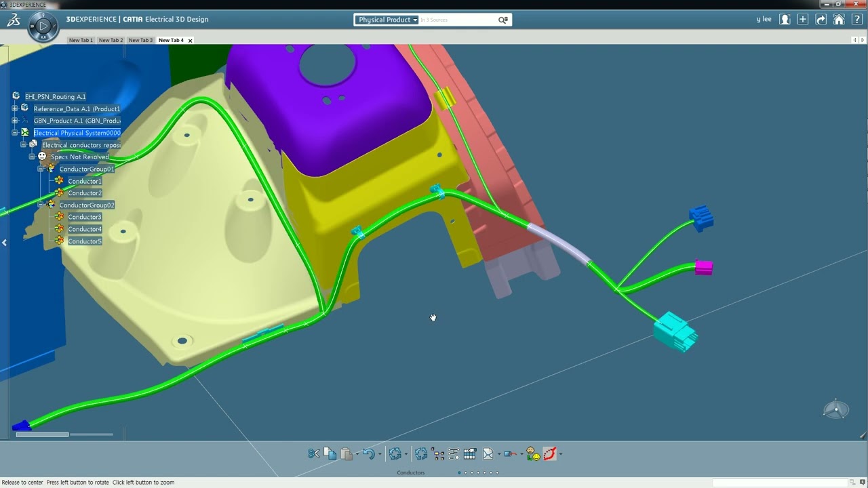Open the table spreadsheet tool icon
868x488 pixels.
(470, 453)
